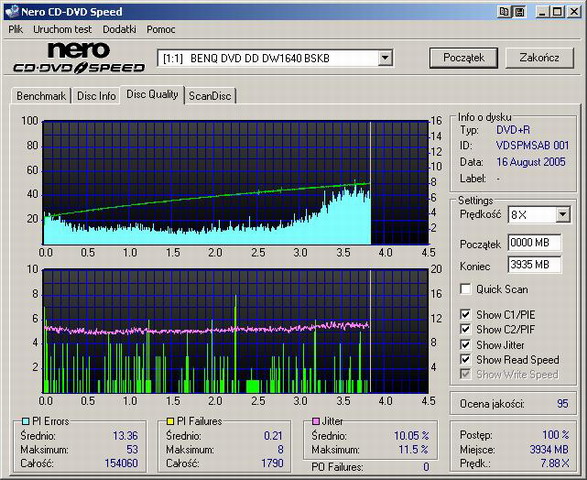
Task: Click the Label field dash value
Action: click(498, 179)
